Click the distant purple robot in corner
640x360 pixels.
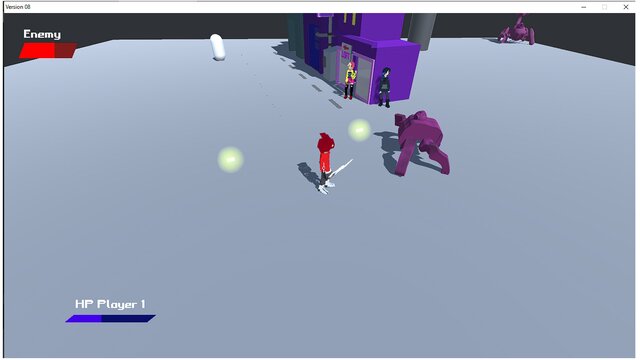[x=518, y=29]
